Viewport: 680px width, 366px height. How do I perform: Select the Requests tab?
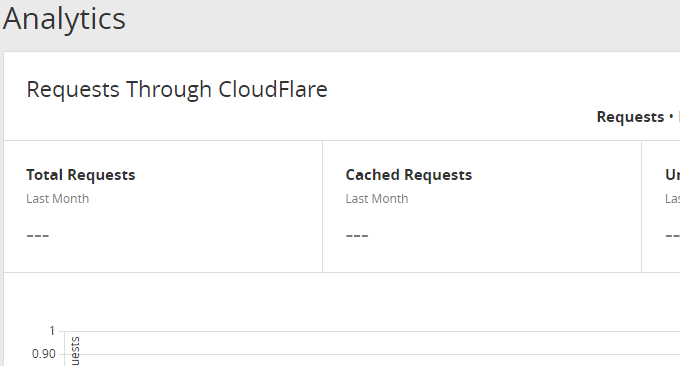click(630, 117)
